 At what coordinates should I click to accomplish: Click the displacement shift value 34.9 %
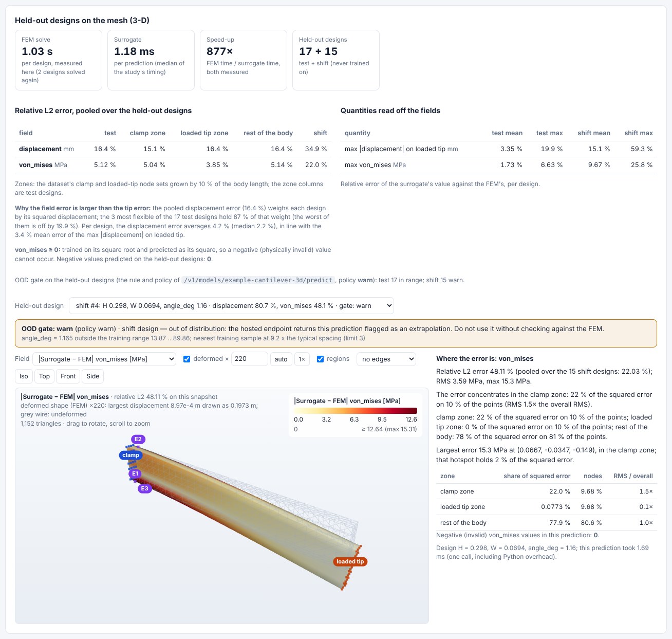click(316, 149)
